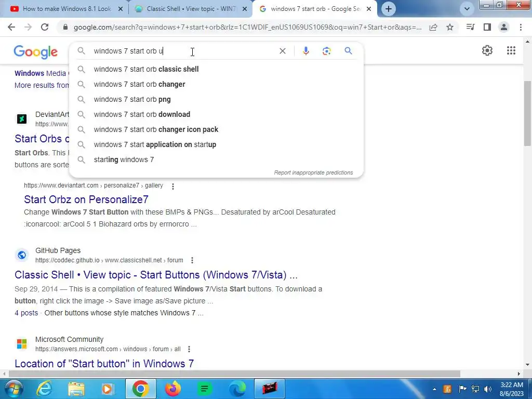Open 'Start Orbz on Personalize7' result
The image size is (532, 399).
[86, 199]
